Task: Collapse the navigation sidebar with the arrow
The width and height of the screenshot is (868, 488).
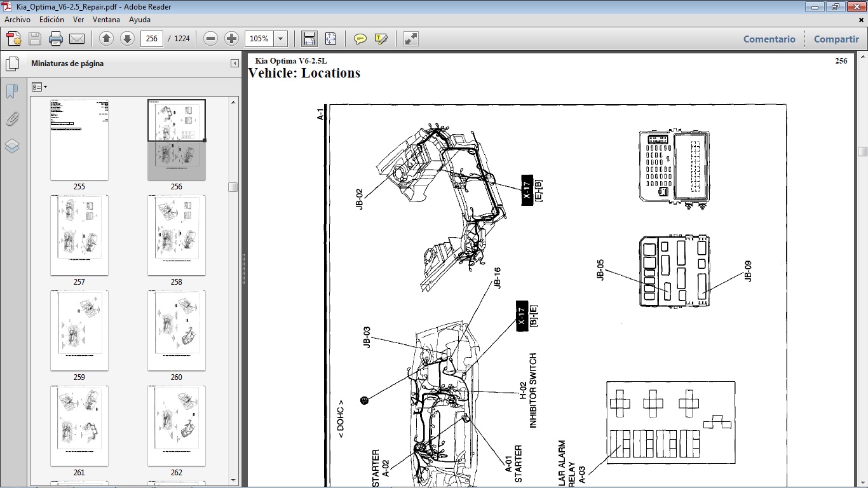Action: click(x=235, y=63)
